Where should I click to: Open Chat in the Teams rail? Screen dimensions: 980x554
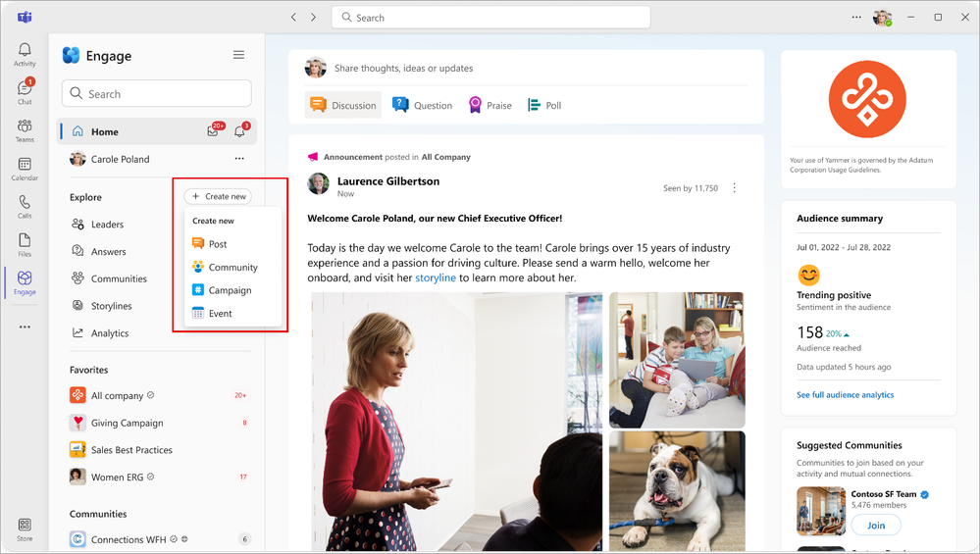25,92
